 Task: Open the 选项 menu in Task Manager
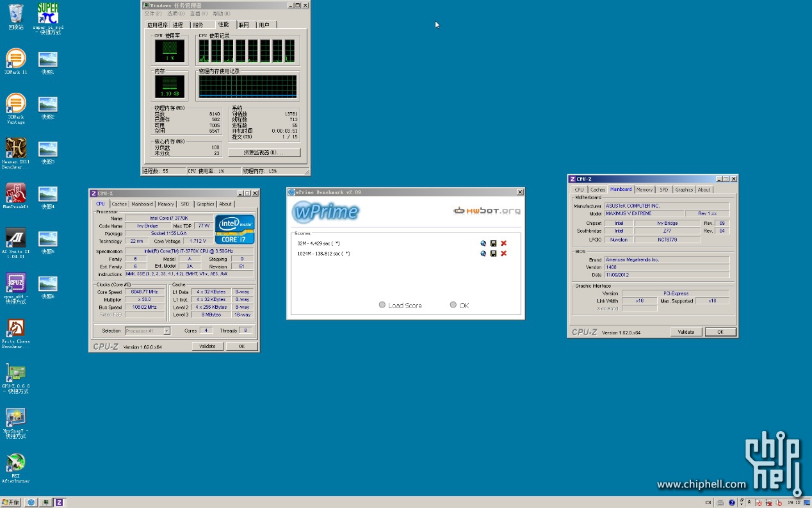click(175, 13)
